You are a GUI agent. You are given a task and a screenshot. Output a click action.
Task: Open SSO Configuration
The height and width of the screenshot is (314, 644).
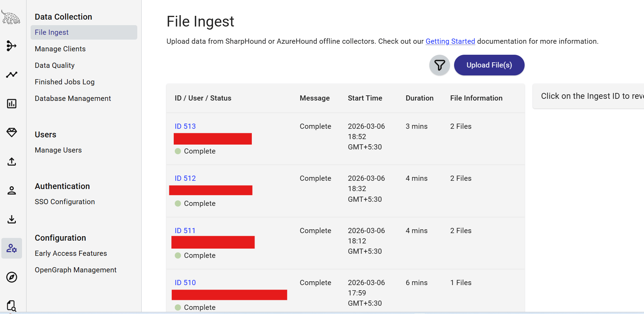click(65, 202)
